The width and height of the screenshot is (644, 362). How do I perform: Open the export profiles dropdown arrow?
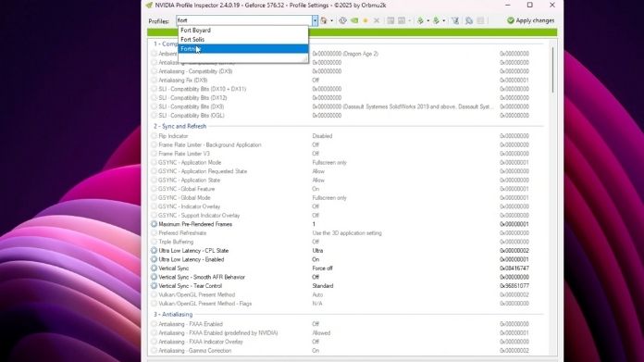[428, 20]
